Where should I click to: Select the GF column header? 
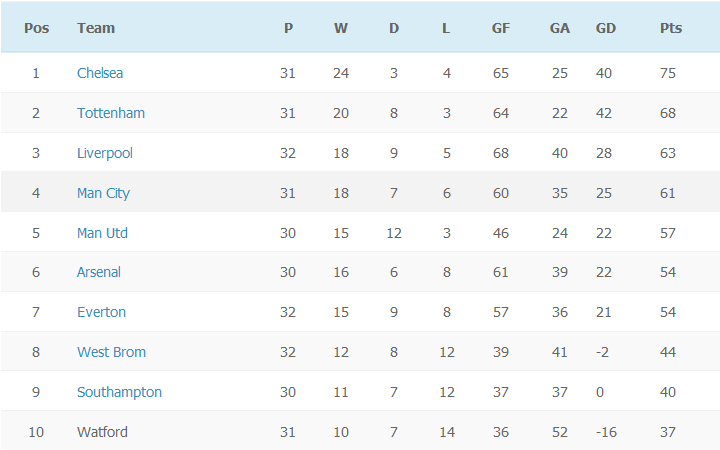(501, 28)
